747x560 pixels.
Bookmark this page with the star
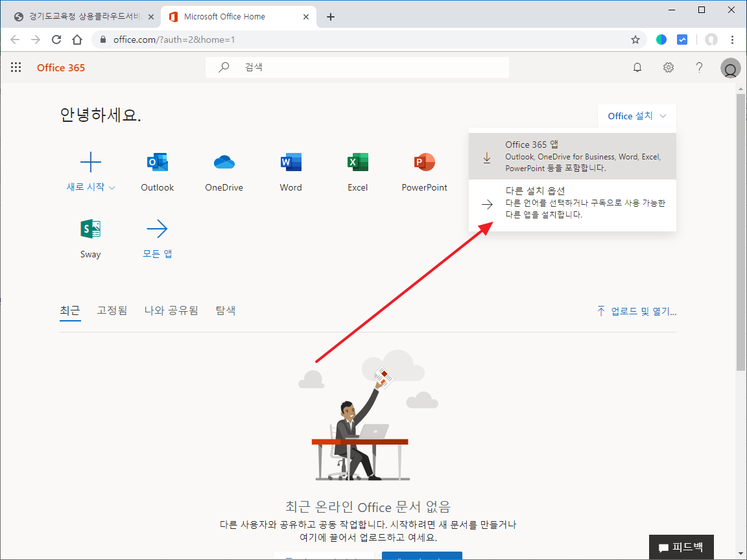[635, 40]
